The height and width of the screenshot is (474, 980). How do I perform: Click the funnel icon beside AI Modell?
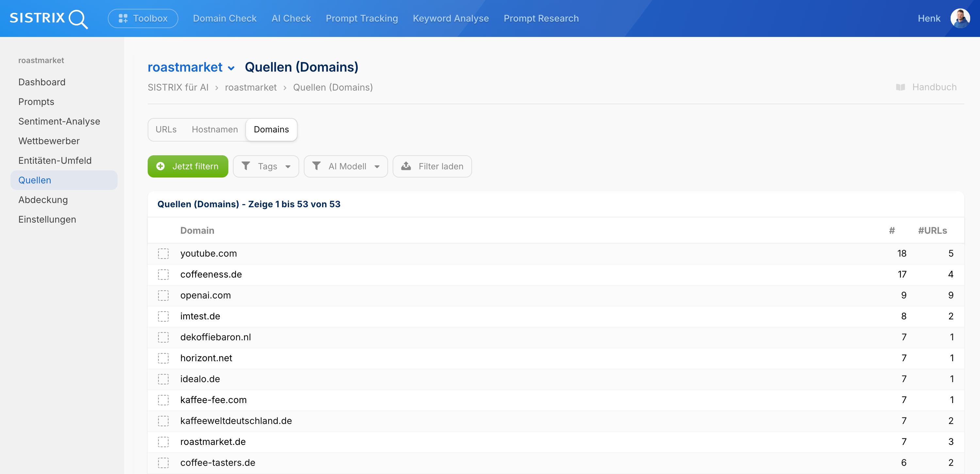316,166
